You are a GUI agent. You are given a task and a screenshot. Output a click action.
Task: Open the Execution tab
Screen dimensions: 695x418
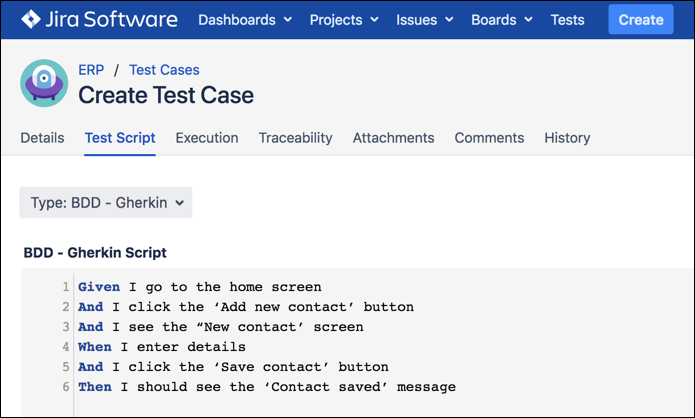pos(207,138)
